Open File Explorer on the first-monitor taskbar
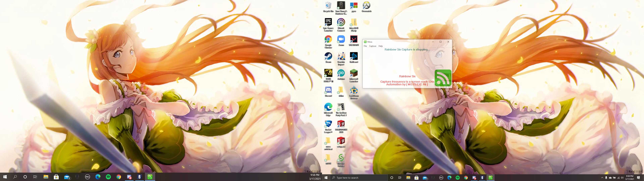This screenshot has height=181, width=644. (x=46, y=177)
